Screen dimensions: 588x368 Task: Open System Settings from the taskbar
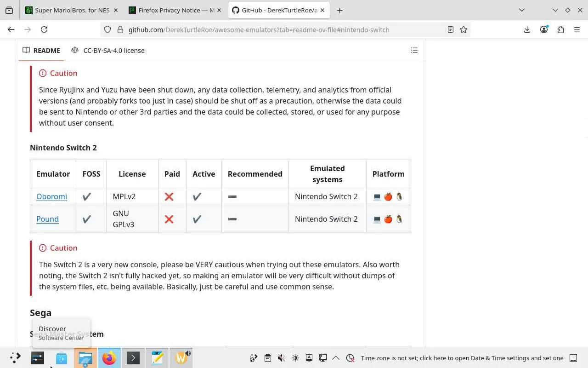point(38,358)
